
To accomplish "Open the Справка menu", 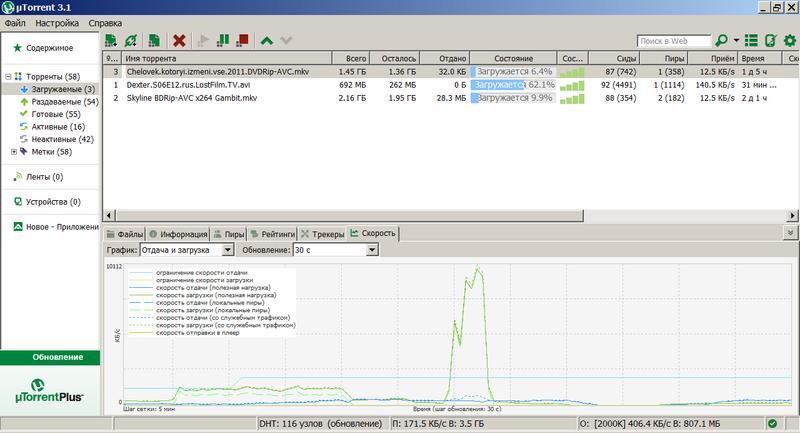I will [105, 23].
